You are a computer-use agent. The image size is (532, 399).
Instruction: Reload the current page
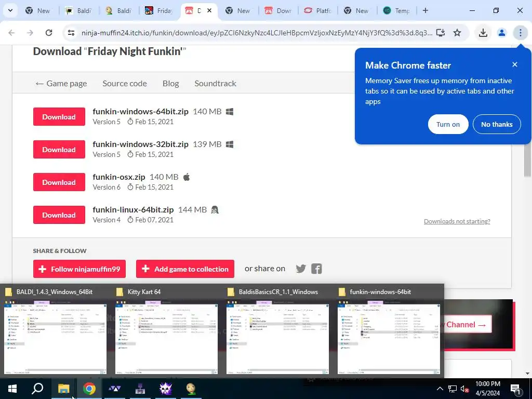click(x=49, y=33)
